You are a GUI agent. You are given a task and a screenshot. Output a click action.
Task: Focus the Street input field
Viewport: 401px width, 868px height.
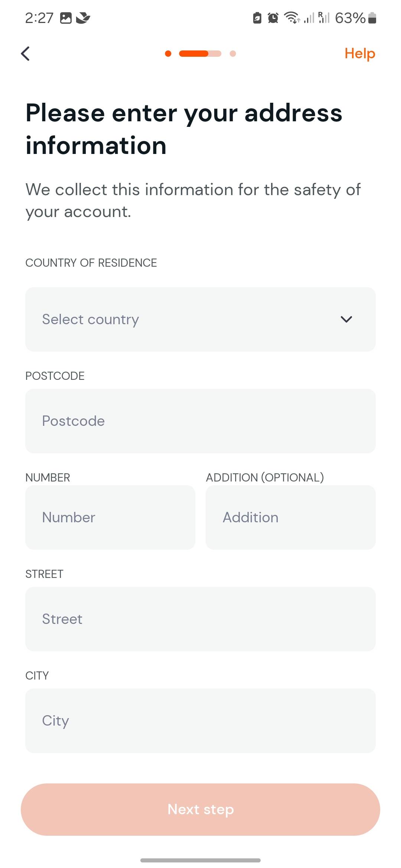click(x=200, y=619)
